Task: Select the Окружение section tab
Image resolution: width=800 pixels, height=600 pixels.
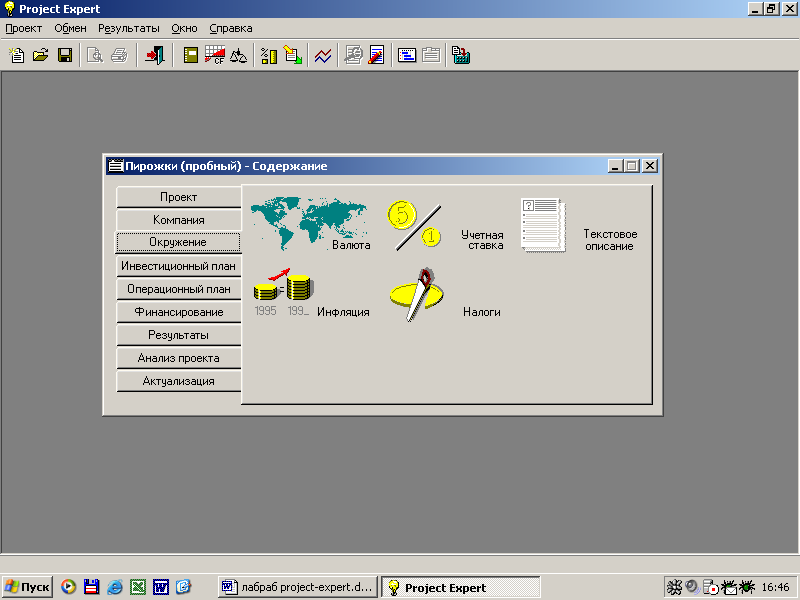Action: 178,242
